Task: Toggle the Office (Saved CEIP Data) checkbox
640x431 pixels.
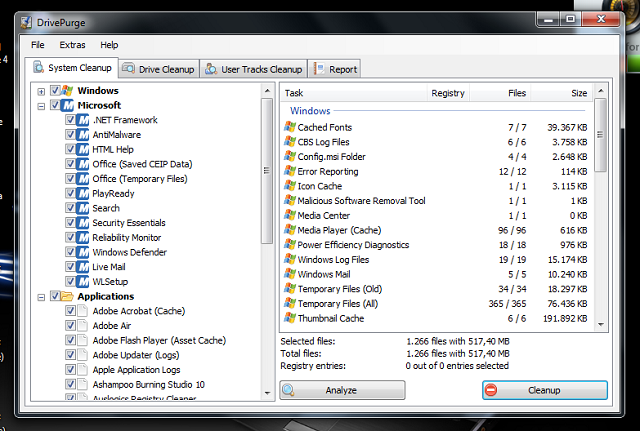Action: tap(70, 164)
